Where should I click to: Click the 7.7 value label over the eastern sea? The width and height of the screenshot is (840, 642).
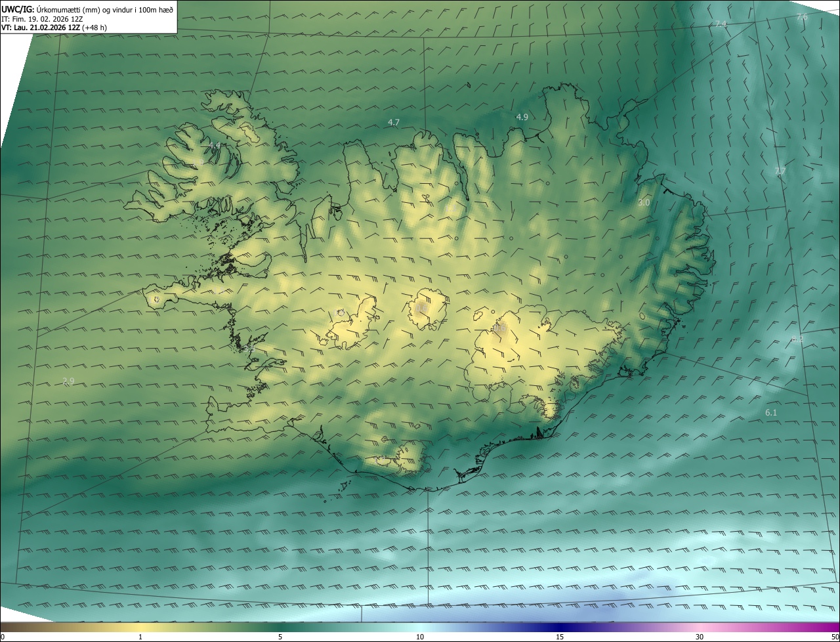(780, 171)
